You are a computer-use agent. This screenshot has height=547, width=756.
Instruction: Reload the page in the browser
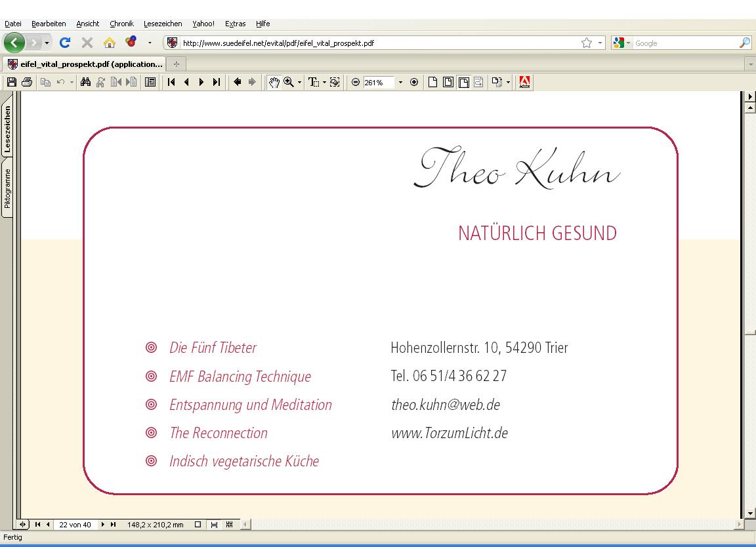(x=65, y=43)
